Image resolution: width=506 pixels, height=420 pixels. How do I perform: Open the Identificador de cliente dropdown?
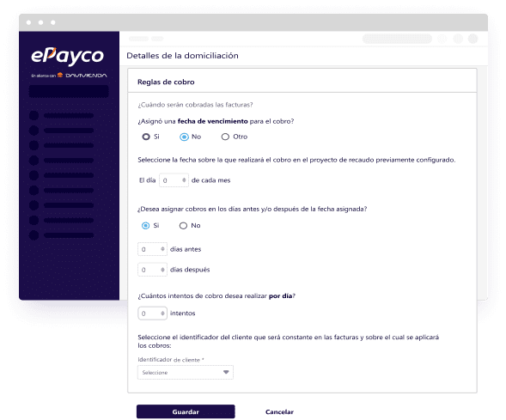(186, 372)
